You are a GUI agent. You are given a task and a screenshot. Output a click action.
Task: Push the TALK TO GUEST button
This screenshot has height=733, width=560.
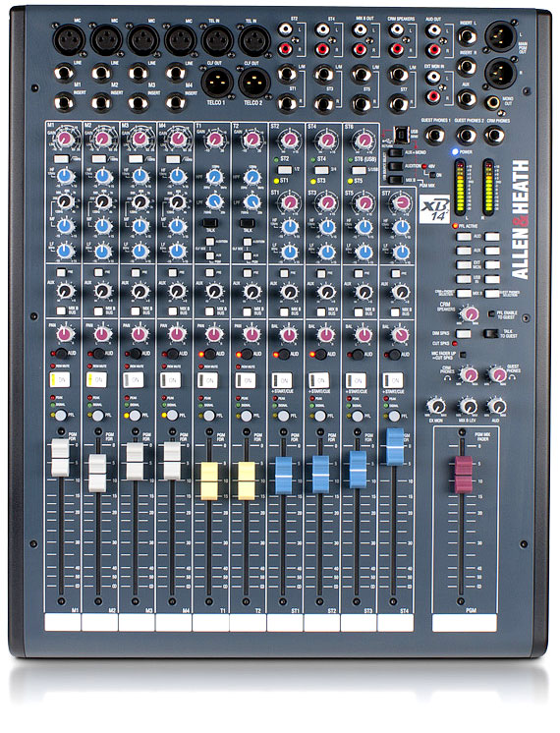pos(490,333)
